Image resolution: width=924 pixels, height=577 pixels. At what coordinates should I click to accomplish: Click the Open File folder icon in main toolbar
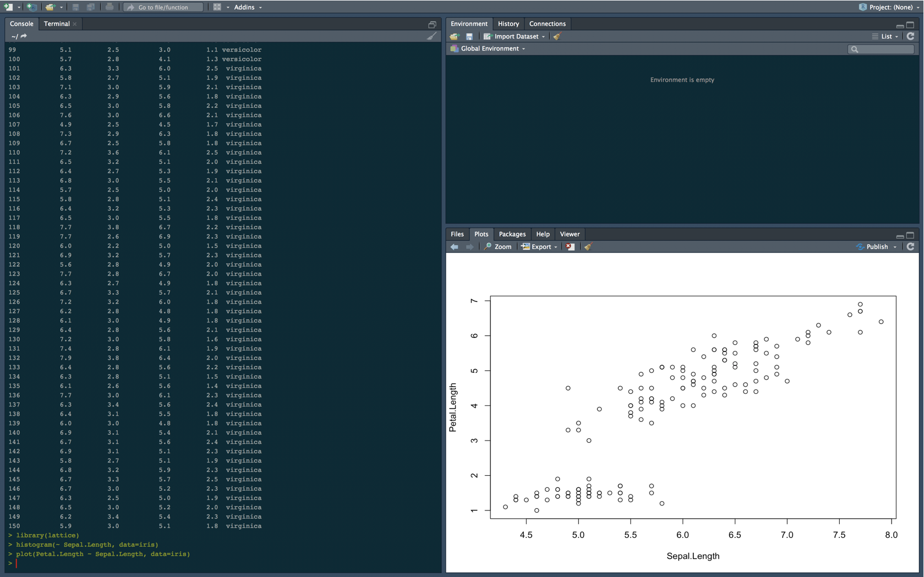50,7
